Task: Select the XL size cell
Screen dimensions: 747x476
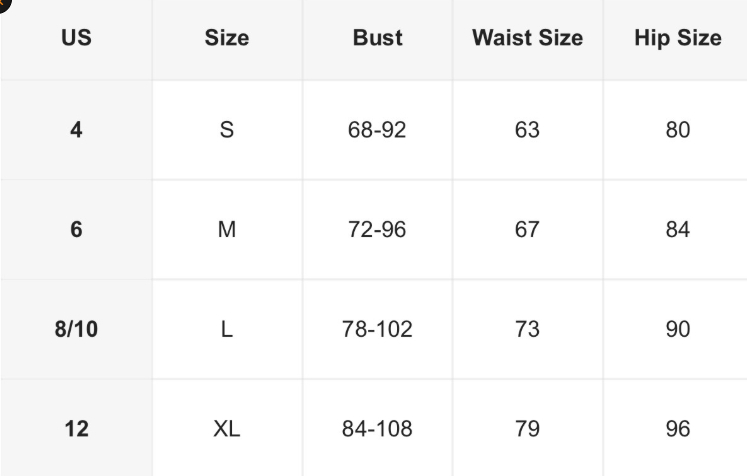Action: coord(227,430)
